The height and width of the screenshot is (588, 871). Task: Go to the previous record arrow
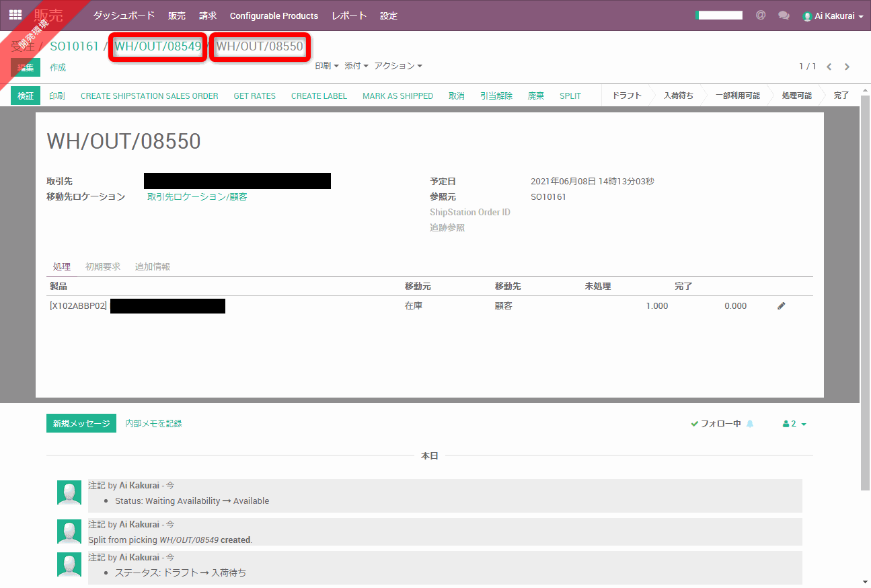pos(829,67)
